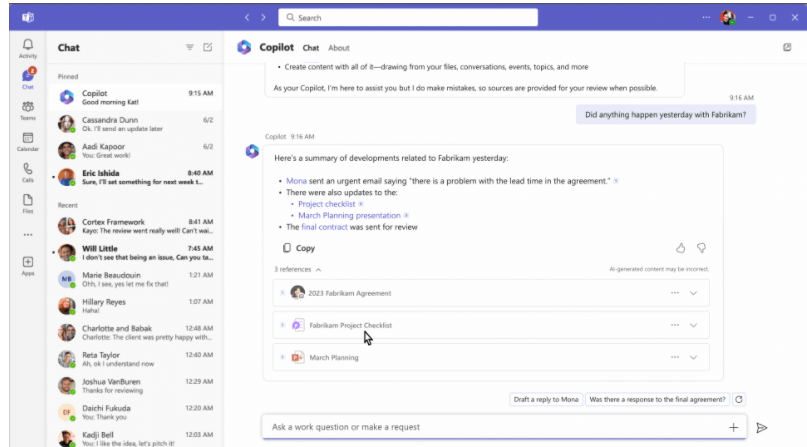Viewport: 807px width, 447px height.
Task: Click Draft a reply to Mona suggestion
Action: [x=545, y=399]
